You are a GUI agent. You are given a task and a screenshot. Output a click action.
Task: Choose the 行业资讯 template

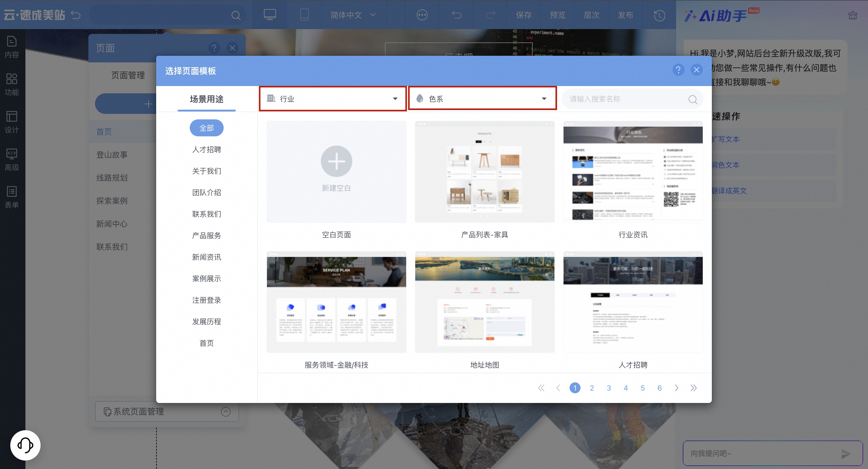633,172
